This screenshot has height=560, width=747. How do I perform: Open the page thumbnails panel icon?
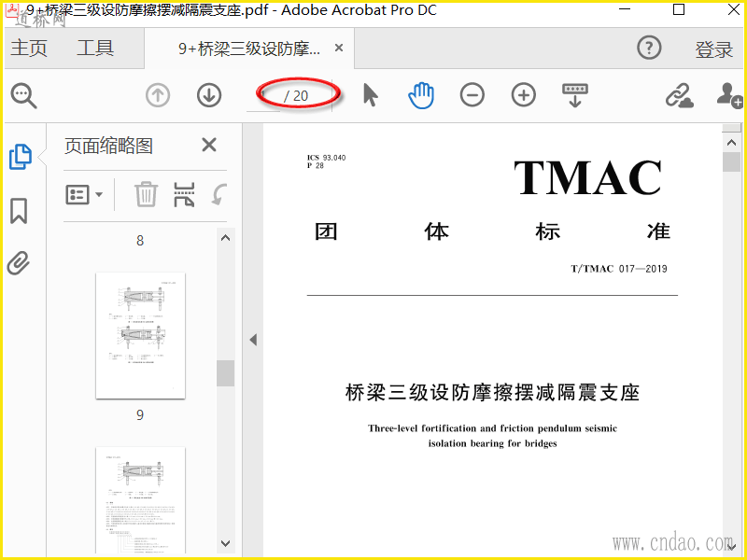[21, 157]
